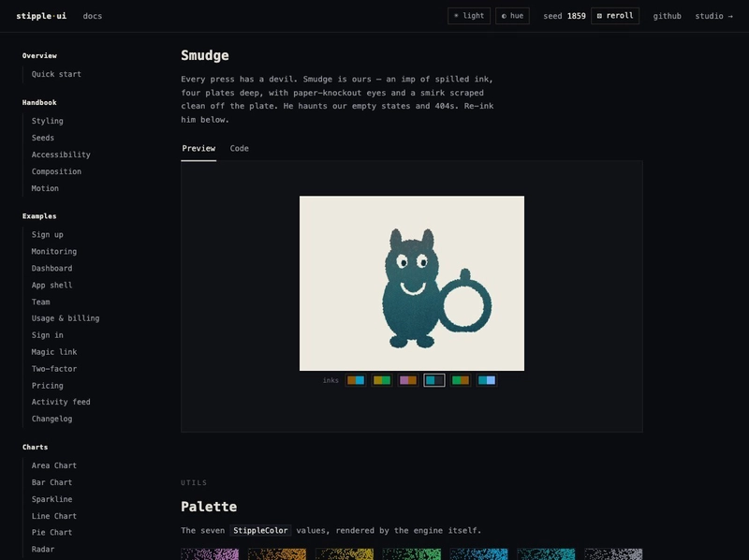
Task: Open the Monitoring example
Action: (x=54, y=251)
